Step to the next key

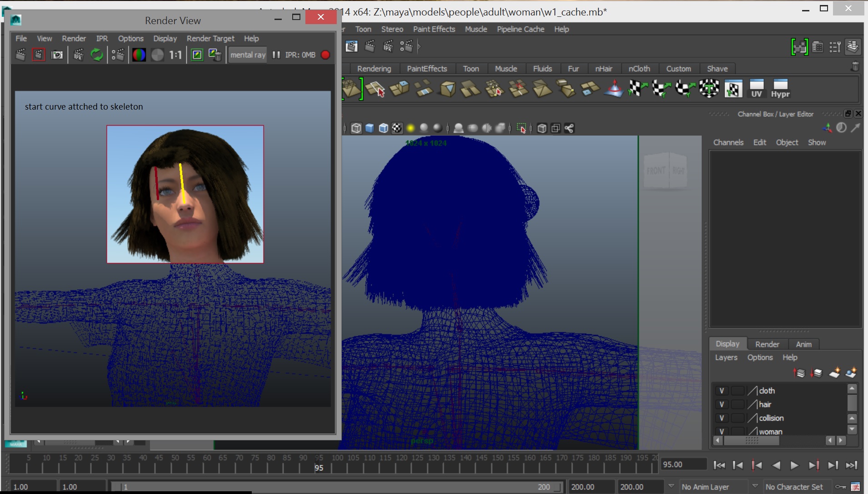[813, 465]
